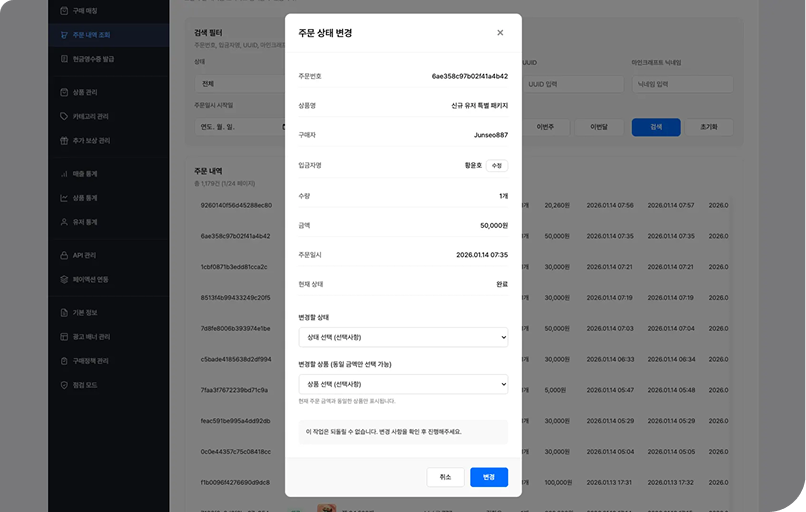The width and height of the screenshot is (806, 512).
Task: Click the tag icon for 카테고리 관리
Action: [x=64, y=116]
